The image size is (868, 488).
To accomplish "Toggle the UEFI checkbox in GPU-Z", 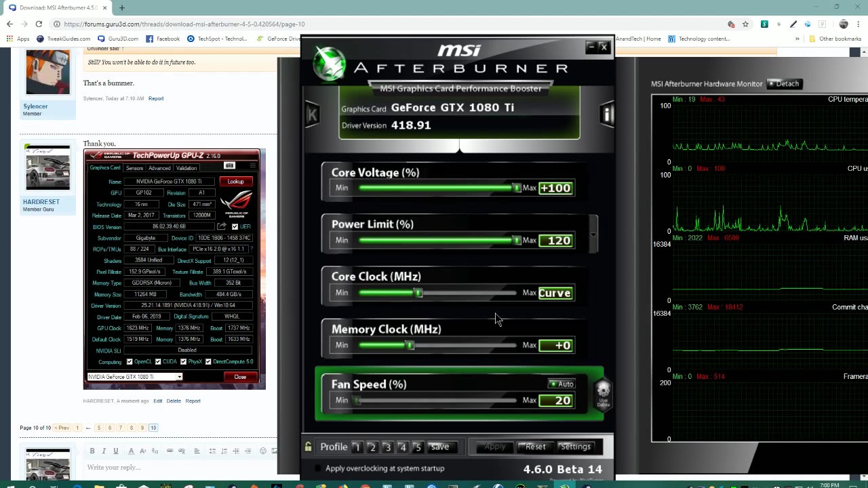I will pyautogui.click(x=235, y=226).
